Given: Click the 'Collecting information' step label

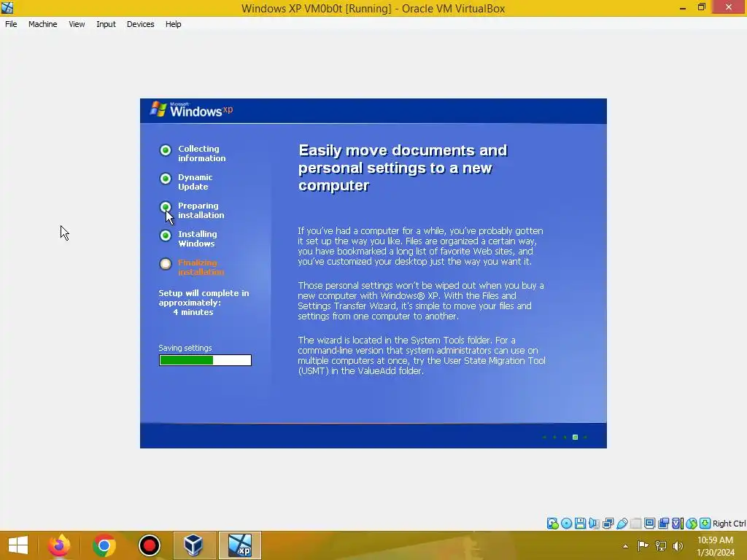Looking at the screenshot, I should point(202,153).
